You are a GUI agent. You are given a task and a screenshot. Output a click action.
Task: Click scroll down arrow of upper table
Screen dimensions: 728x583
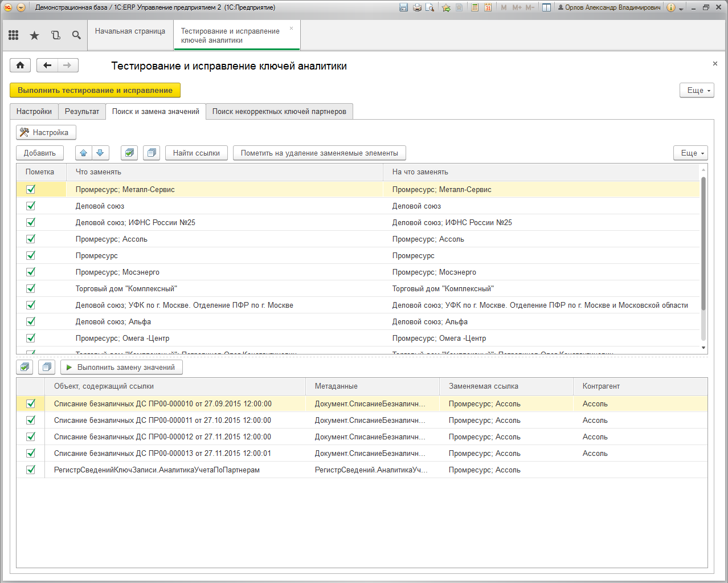703,348
